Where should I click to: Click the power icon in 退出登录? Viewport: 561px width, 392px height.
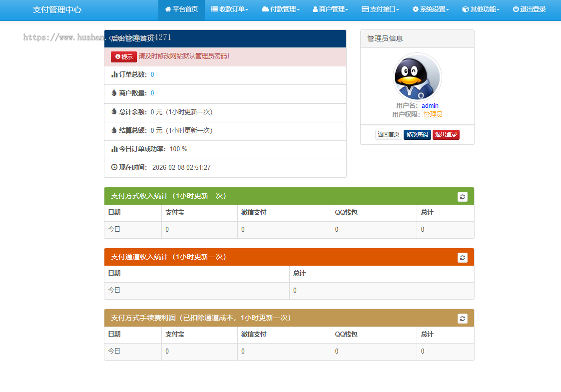coord(516,9)
